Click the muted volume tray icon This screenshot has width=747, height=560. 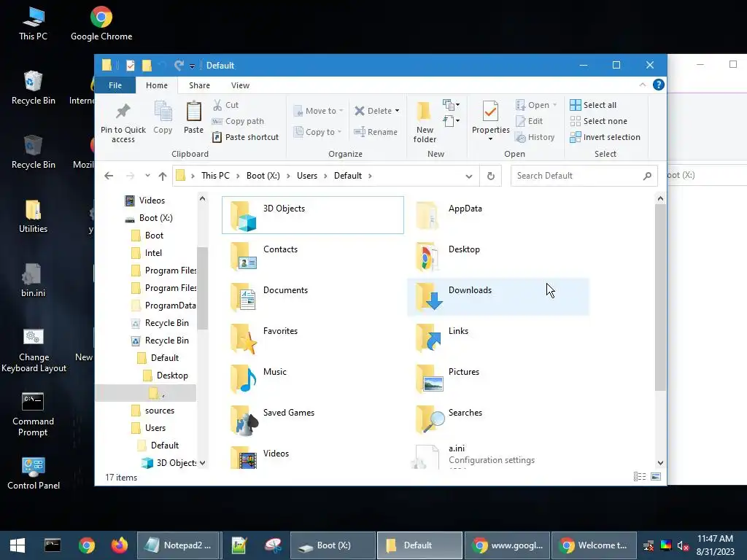pos(683,545)
